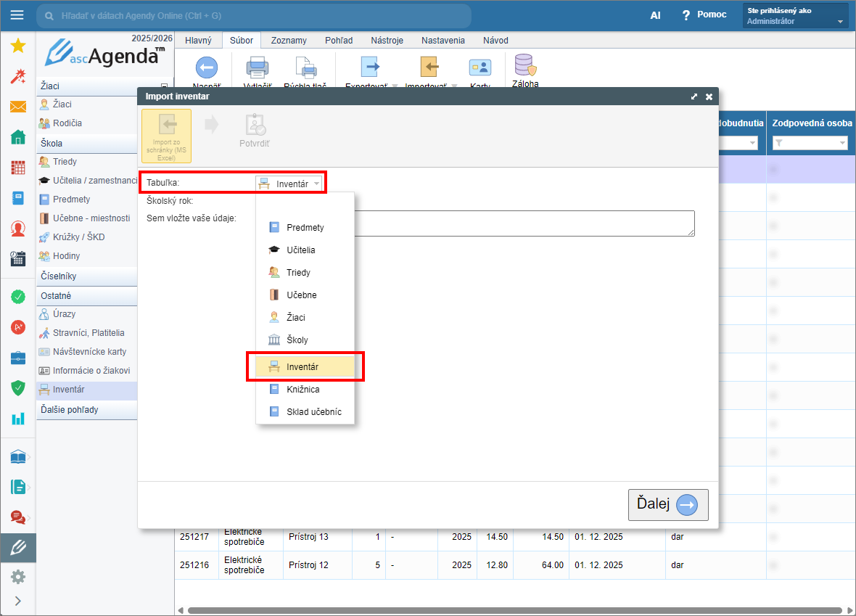Open the Zodpovedná osoba column filter dropdown

tap(810, 144)
